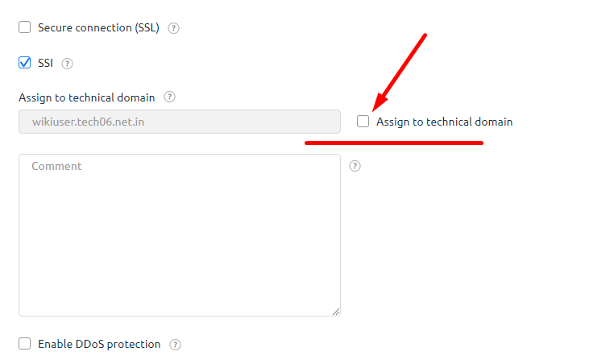Click the SSI label text

point(45,63)
